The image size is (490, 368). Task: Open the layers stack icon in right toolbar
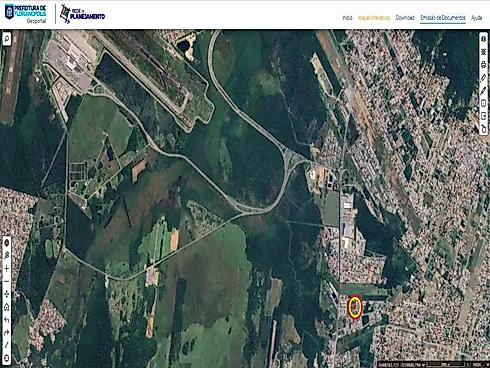[483, 39]
